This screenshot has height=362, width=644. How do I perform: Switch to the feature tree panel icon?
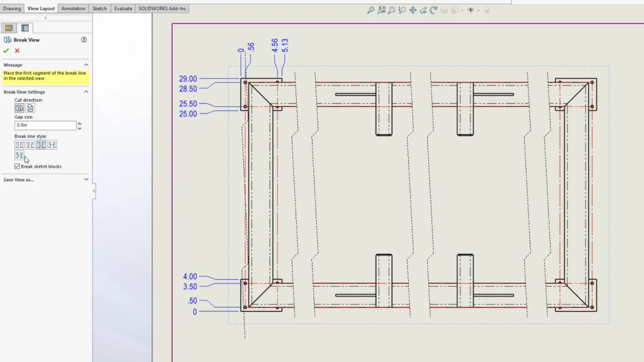(x=9, y=28)
